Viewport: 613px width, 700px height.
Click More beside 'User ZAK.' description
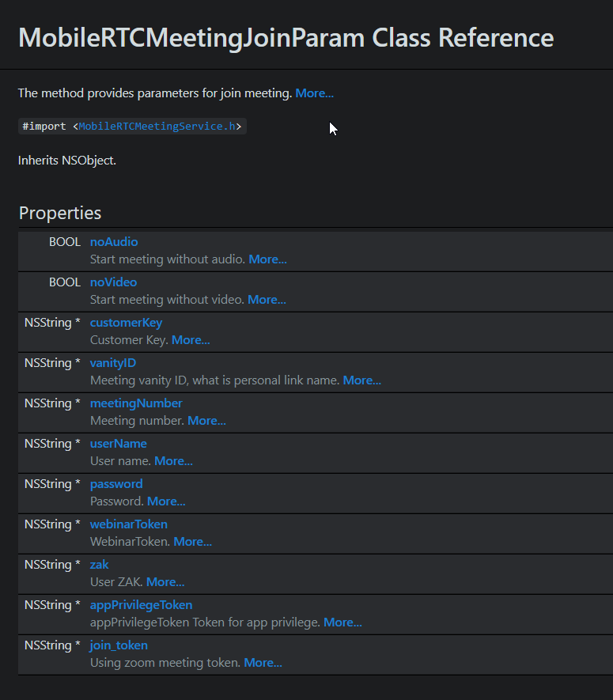(x=165, y=582)
